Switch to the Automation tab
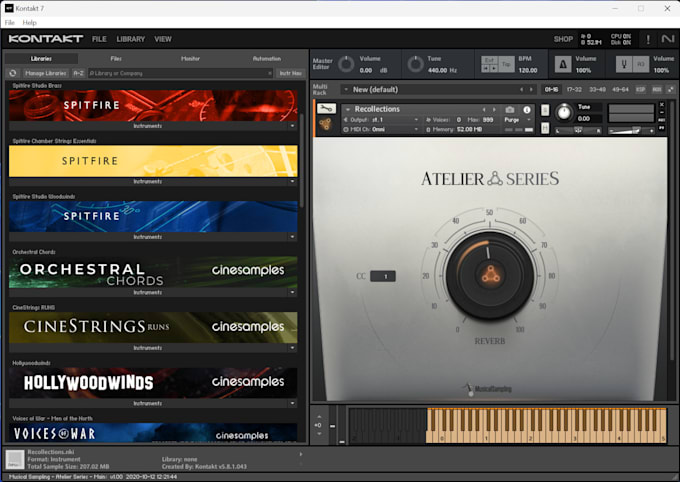Screen dimensions: 680x482 (x=267, y=59)
